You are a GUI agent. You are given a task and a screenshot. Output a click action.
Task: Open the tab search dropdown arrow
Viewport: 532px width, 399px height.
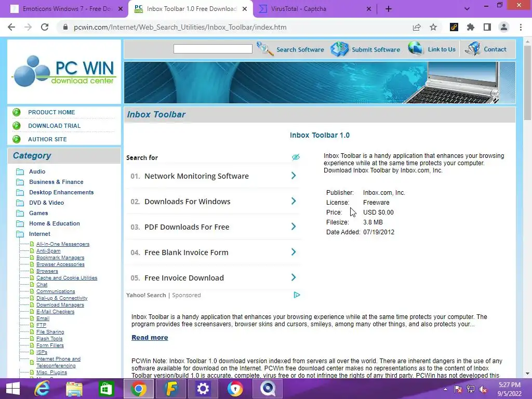pyautogui.click(x=467, y=9)
